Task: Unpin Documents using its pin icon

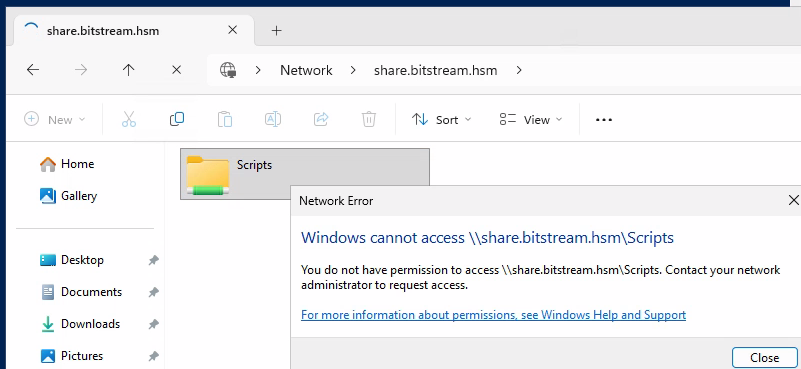Action: [x=153, y=292]
